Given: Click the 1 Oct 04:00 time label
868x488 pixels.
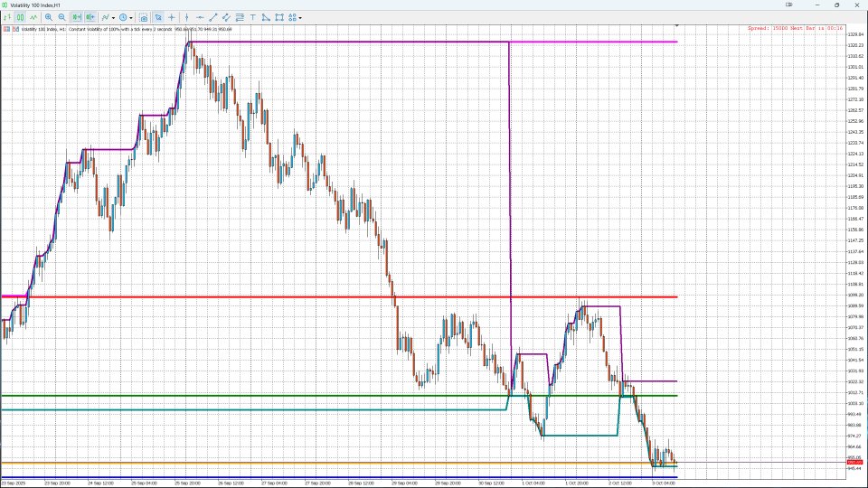Looking at the screenshot, I should point(533,483).
